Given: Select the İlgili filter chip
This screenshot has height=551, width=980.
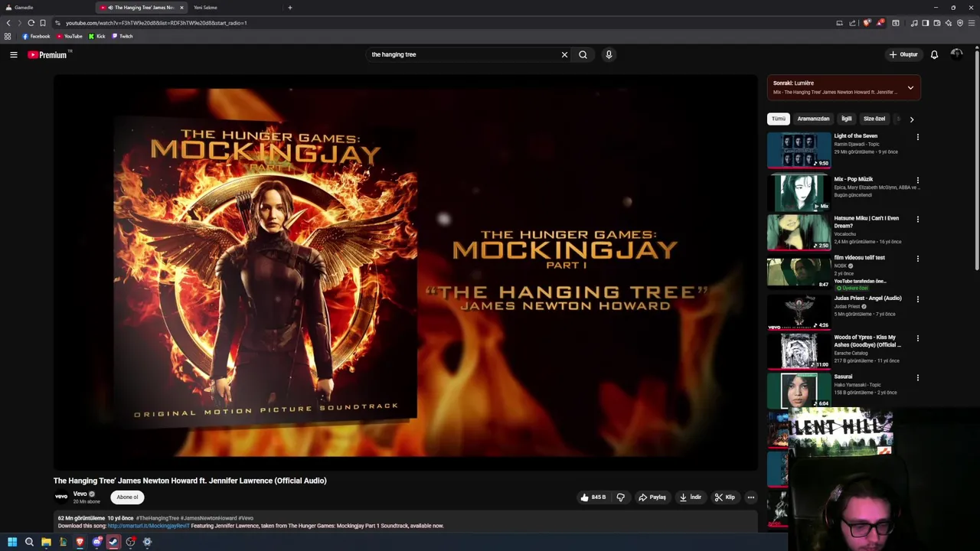Looking at the screenshot, I should (x=846, y=119).
